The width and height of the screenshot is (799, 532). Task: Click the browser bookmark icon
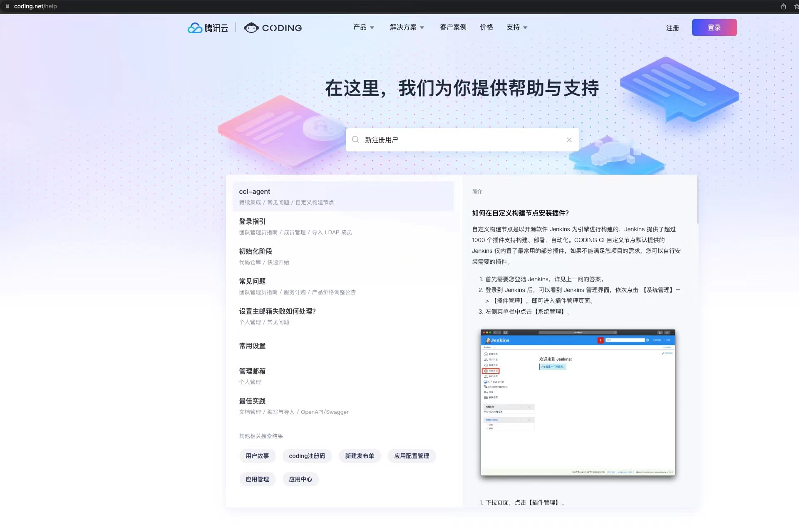[795, 6]
